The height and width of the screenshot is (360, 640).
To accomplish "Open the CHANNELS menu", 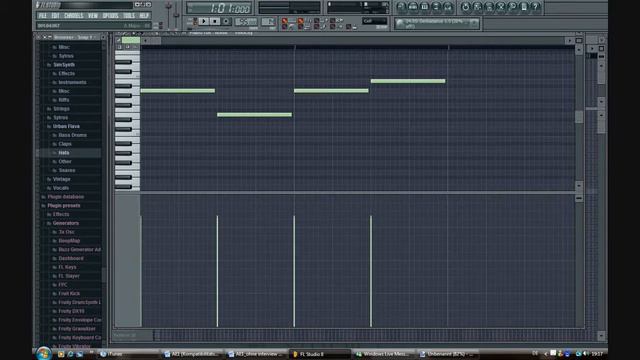I will 74,16.
